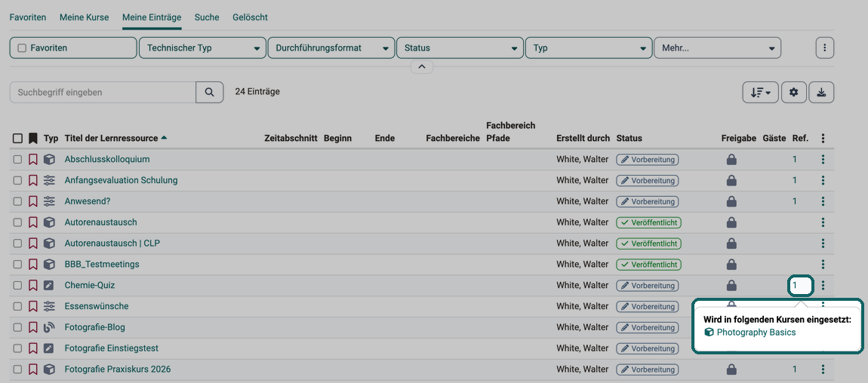Click bookmark column header icon
Screen dimensions: 868x383
point(33,138)
